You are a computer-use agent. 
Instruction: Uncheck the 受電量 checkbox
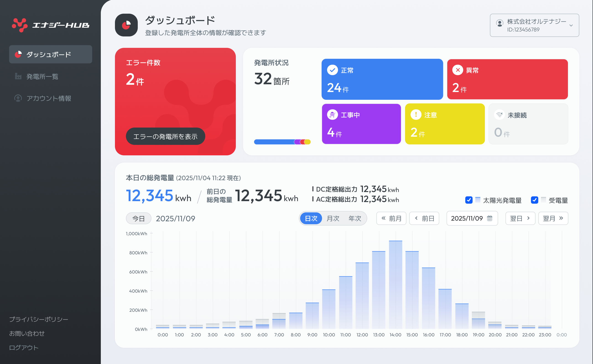coord(534,200)
